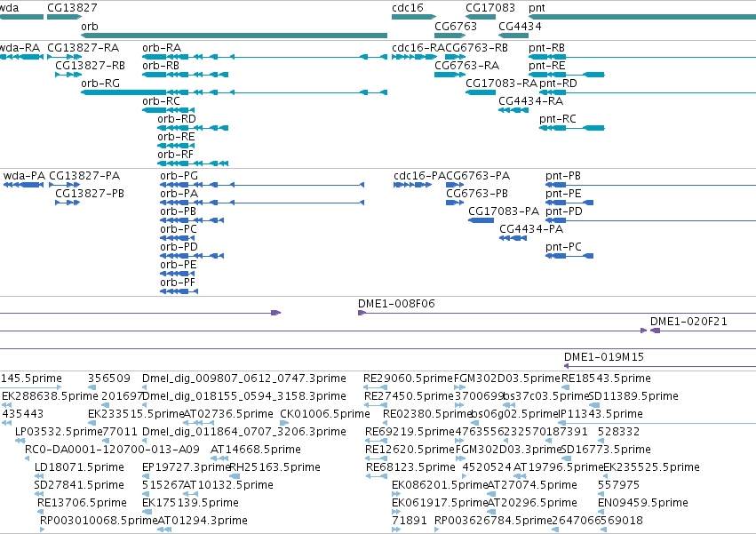Select the CG6763-PB protein label

pyautogui.click(x=477, y=194)
